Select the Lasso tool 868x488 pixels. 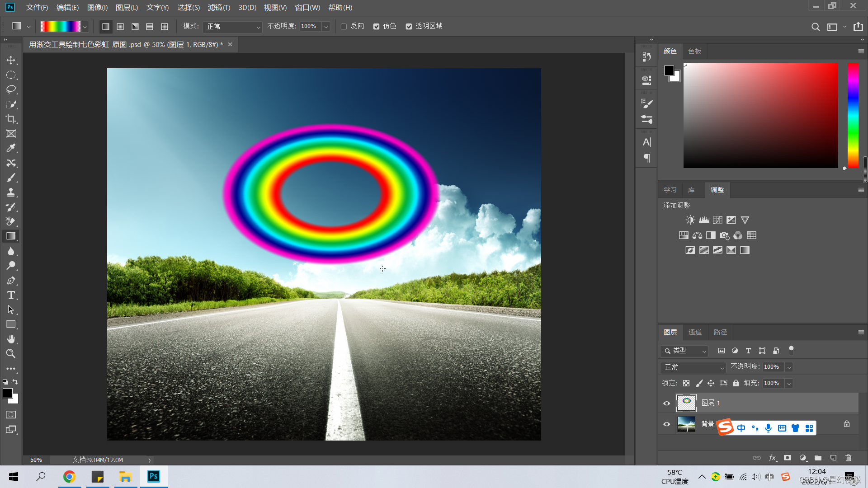11,89
